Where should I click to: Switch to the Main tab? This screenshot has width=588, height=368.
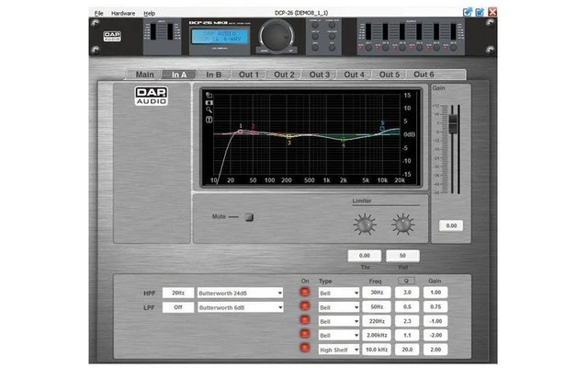click(144, 75)
